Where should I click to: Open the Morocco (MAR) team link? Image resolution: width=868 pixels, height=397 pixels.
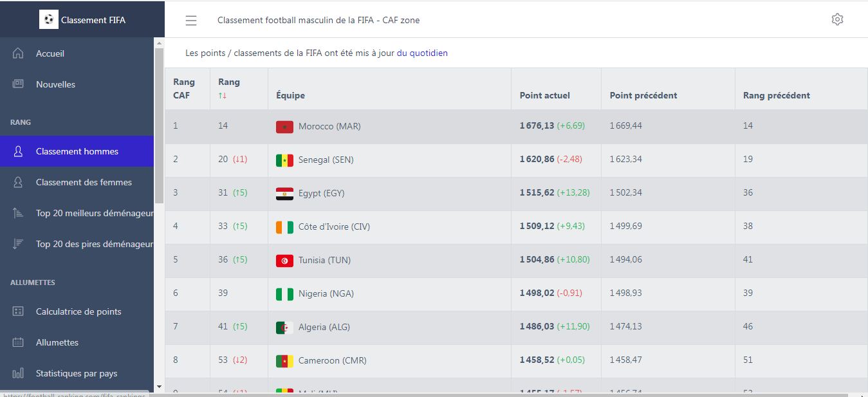click(x=329, y=127)
